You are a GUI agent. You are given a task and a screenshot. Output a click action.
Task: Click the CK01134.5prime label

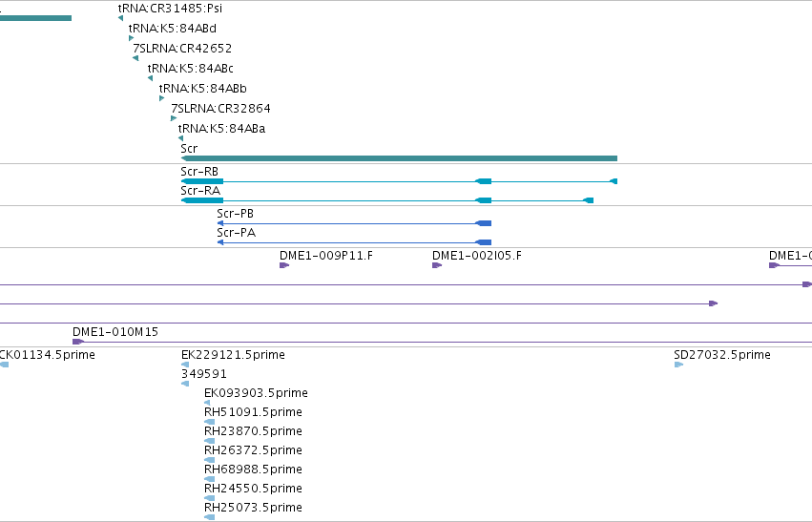[x=48, y=355]
